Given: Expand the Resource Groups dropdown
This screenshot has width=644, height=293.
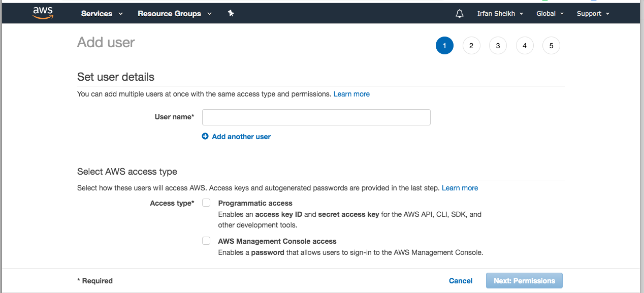Looking at the screenshot, I should pyautogui.click(x=174, y=14).
